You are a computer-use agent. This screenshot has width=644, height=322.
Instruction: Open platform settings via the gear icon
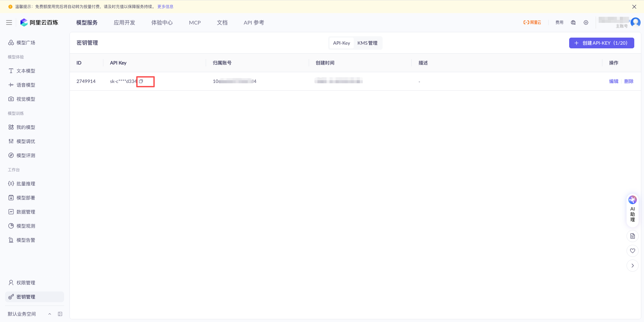pos(586,22)
